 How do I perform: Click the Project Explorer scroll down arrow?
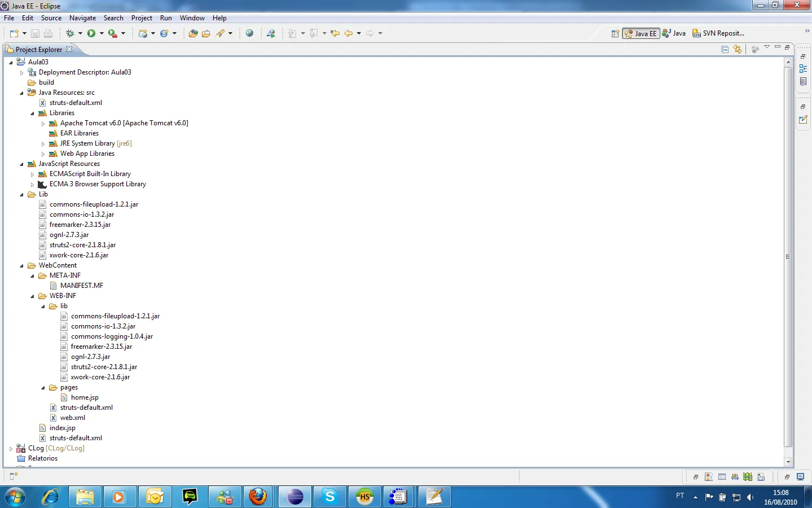788,462
